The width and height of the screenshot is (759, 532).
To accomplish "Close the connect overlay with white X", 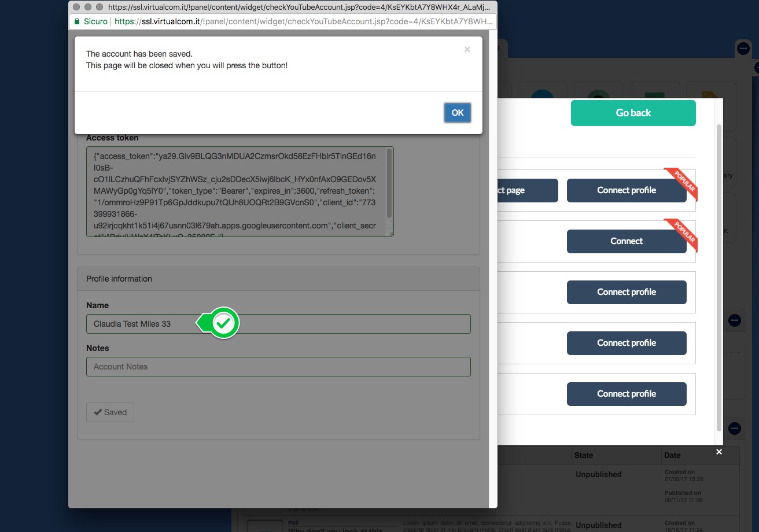I will click(x=719, y=452).
